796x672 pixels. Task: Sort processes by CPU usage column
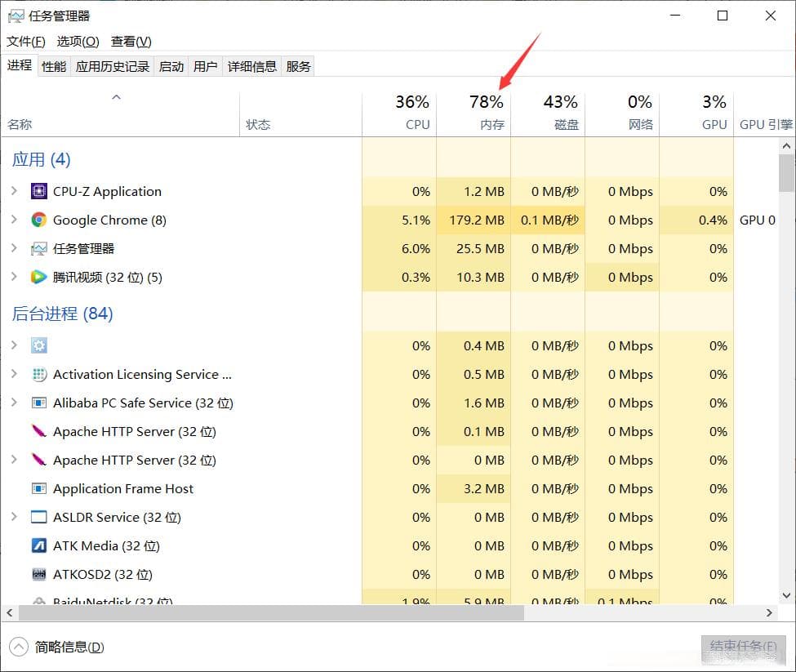coord(399,114)
